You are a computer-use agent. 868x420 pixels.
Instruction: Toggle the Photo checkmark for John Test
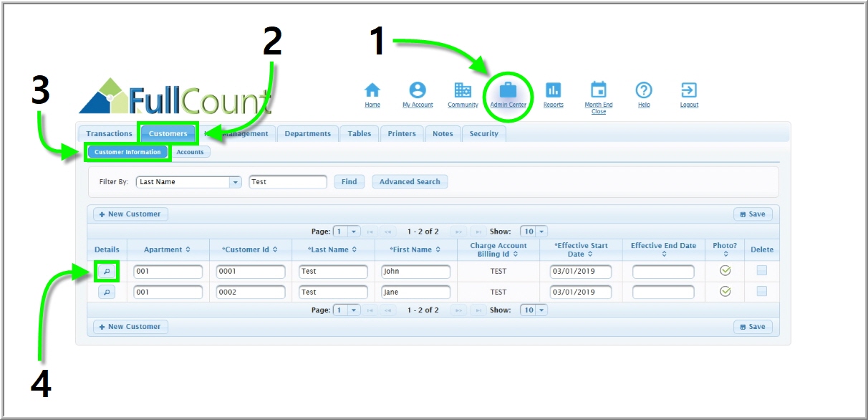click(x=725, y=271)
